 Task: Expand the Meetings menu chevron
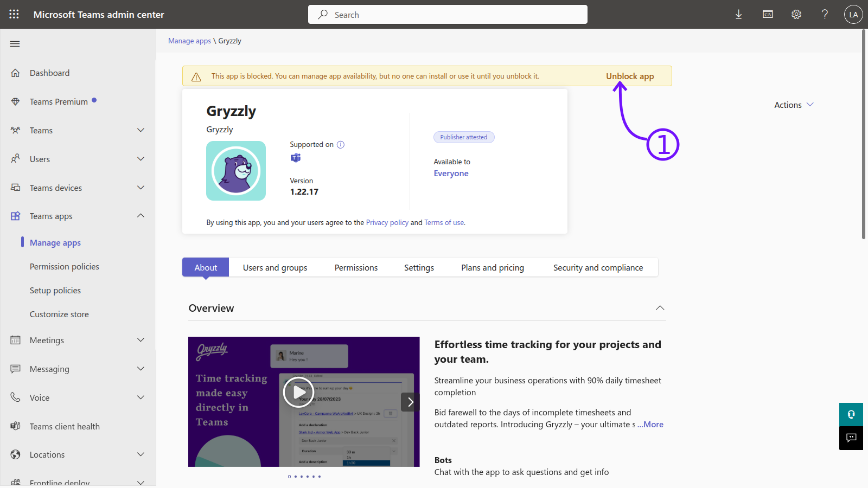coord(141,340)
